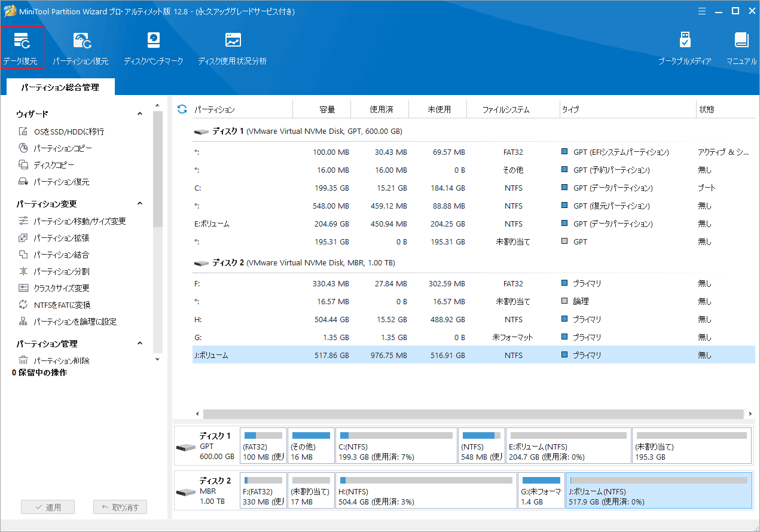Sort by タイプ column header
Screen dimensions: 760x532
[x=627, y=109]
